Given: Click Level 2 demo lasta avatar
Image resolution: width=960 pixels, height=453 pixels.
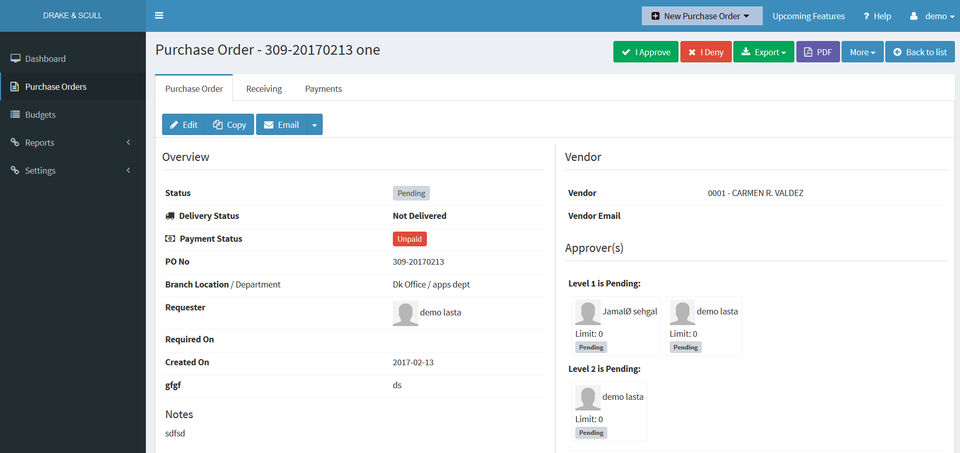Looking at the screenshot, I should point(588,398).
